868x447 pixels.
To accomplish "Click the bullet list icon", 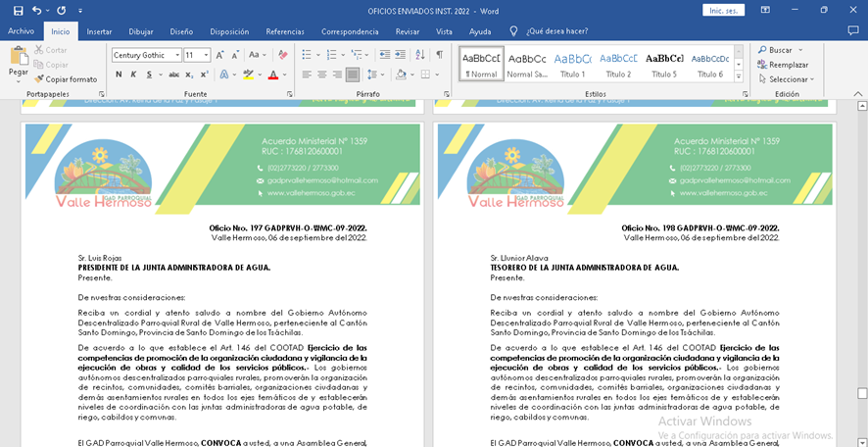I will click(x=308, y=55).
